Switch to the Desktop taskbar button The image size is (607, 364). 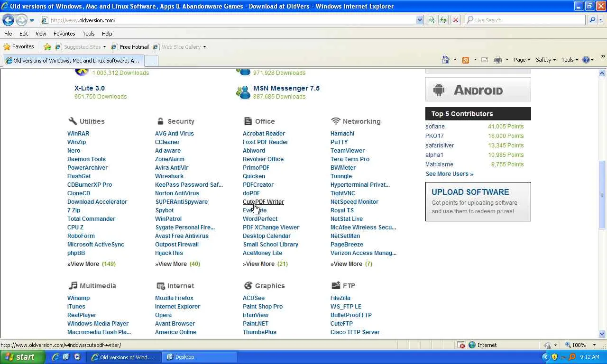point(199,357)
